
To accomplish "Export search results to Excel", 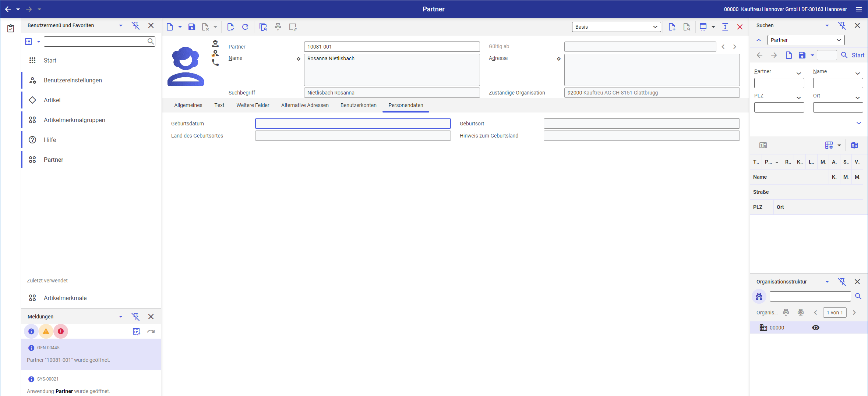I will point(855,145).
